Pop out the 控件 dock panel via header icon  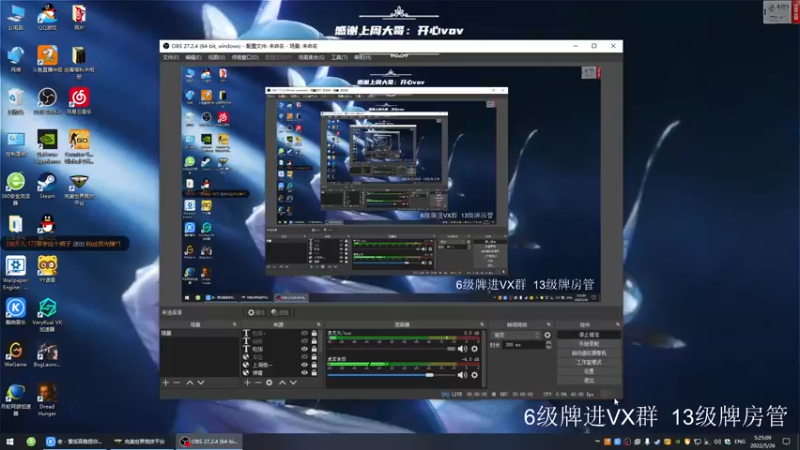point(617,324)
